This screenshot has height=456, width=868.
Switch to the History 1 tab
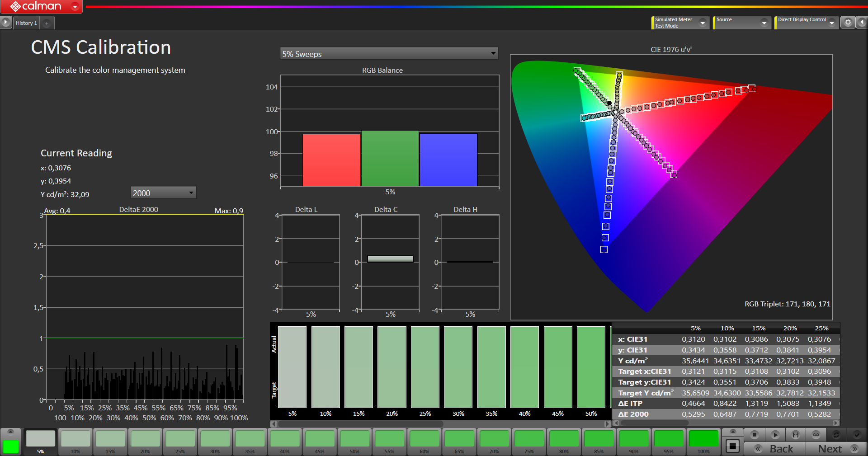pyautogui.click(x=26, y=23)
